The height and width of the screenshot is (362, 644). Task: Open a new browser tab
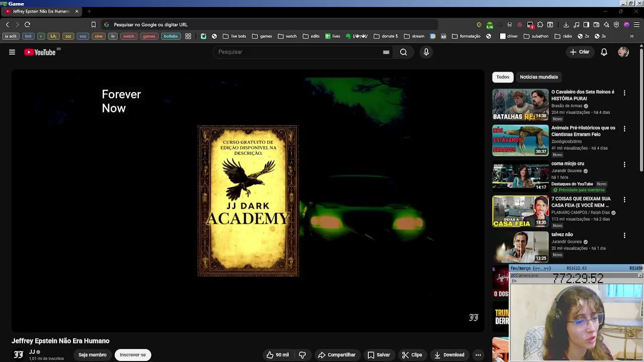pyautogui.click(x=89, y=11)
